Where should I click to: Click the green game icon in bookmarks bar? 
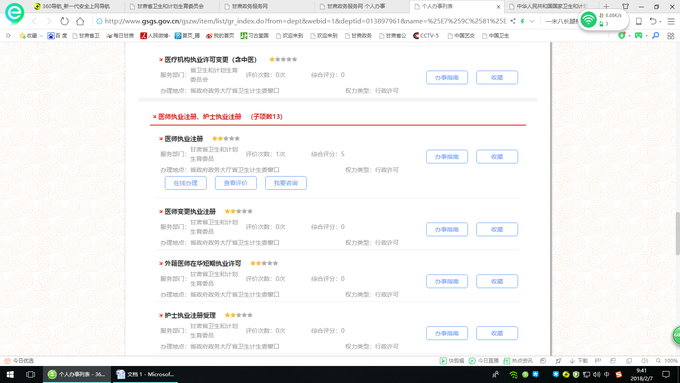tap(638, 36)
